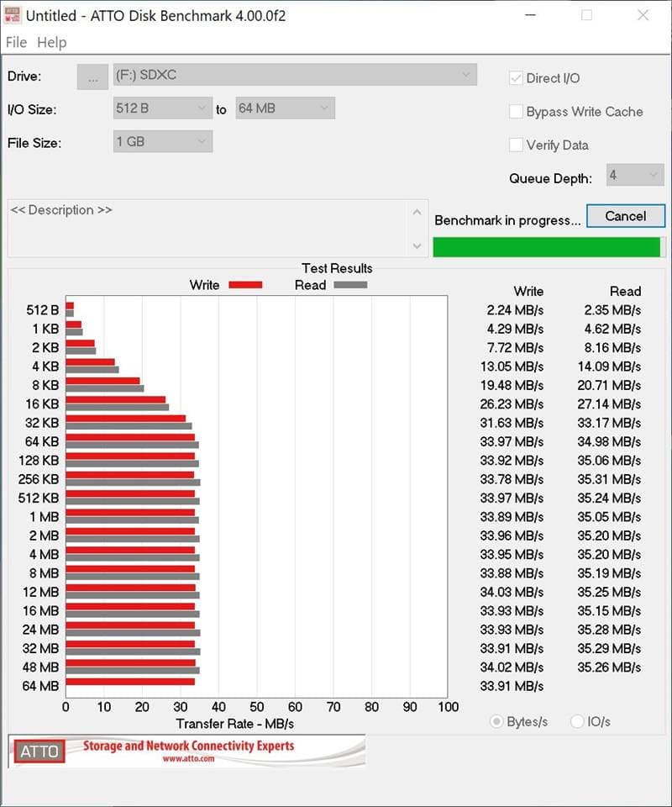Open the 64 MB I/O size dropdown

tap(285, 108)
